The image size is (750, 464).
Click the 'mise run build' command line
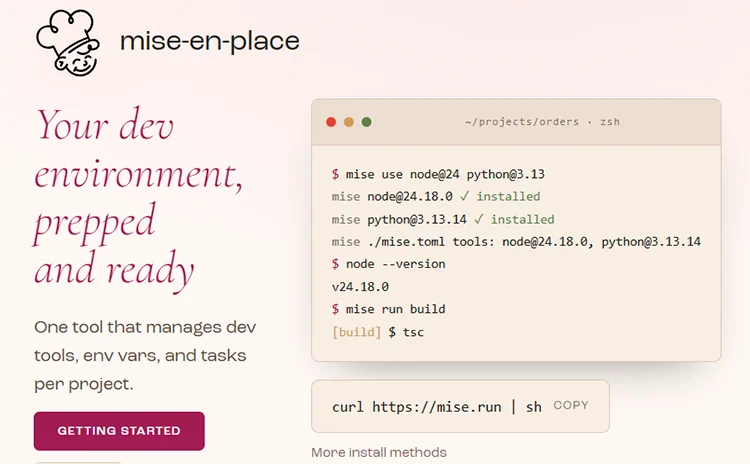point(388,309)
